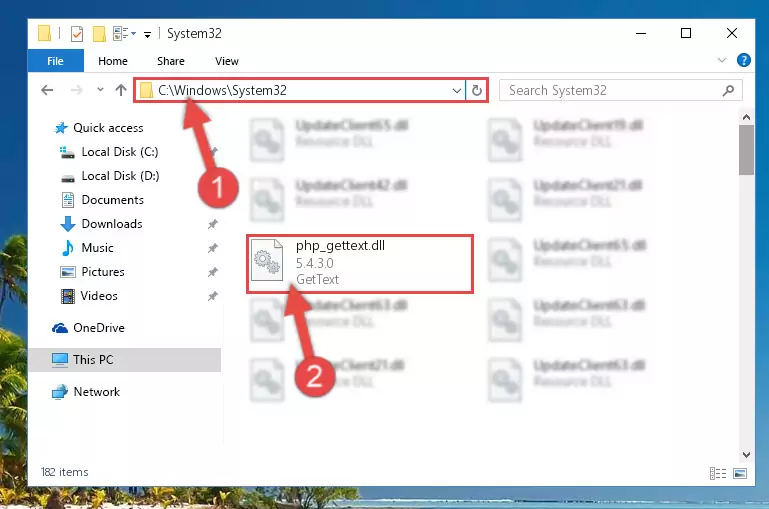Click the 182 items status text
Screen dimensions: 769x509
click(65, 472)
